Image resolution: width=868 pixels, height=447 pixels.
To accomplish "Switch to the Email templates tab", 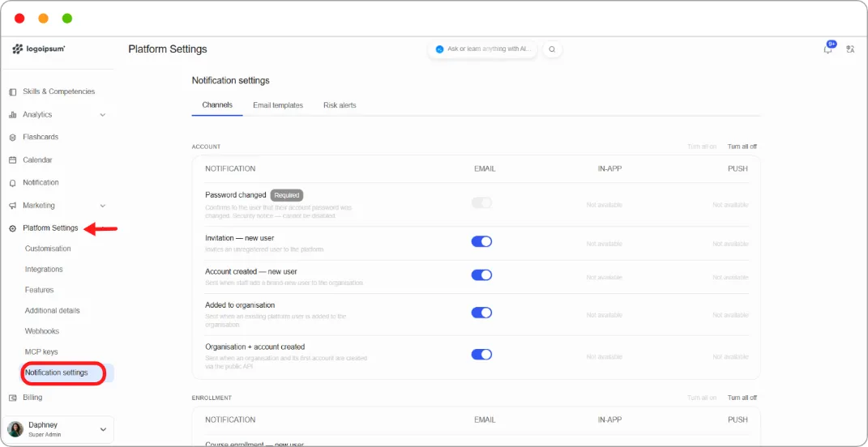I will [x=278, y=105].
